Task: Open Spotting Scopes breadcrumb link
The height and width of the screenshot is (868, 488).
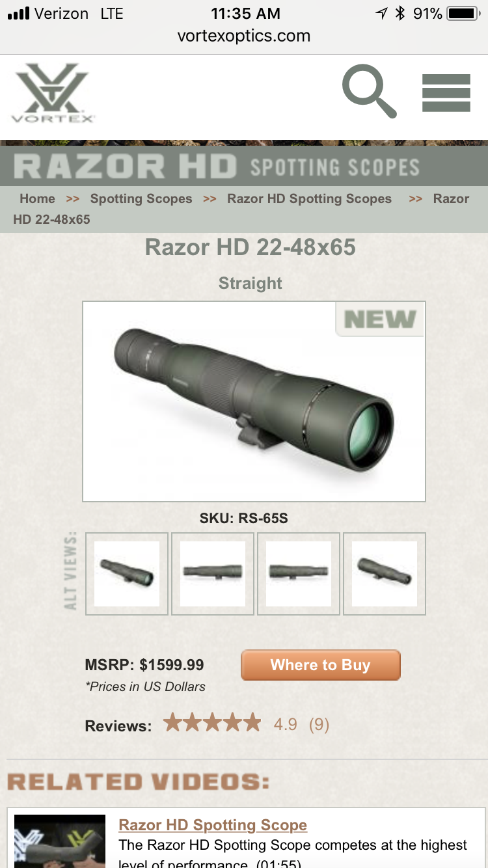Action: pyautogui.click(x=141, y=198)
